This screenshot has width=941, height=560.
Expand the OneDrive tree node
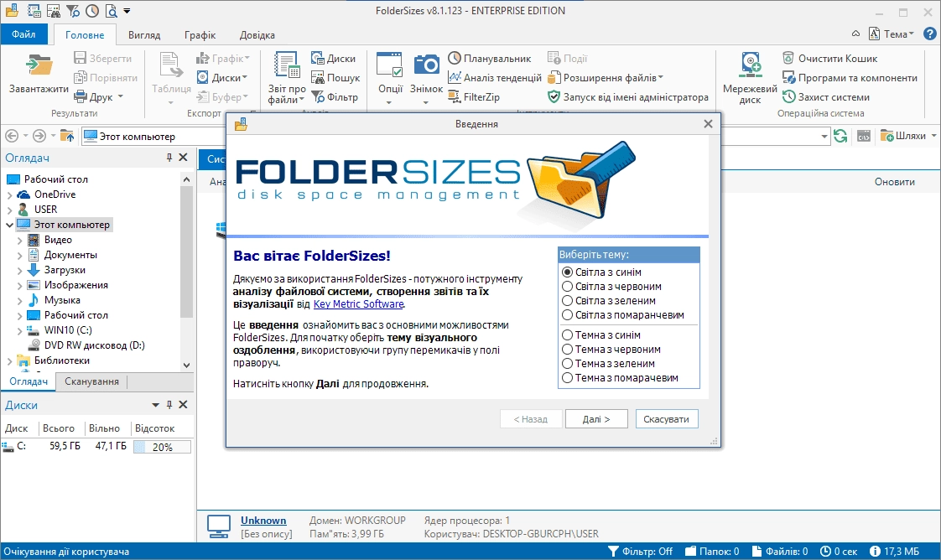coord(9,194)
